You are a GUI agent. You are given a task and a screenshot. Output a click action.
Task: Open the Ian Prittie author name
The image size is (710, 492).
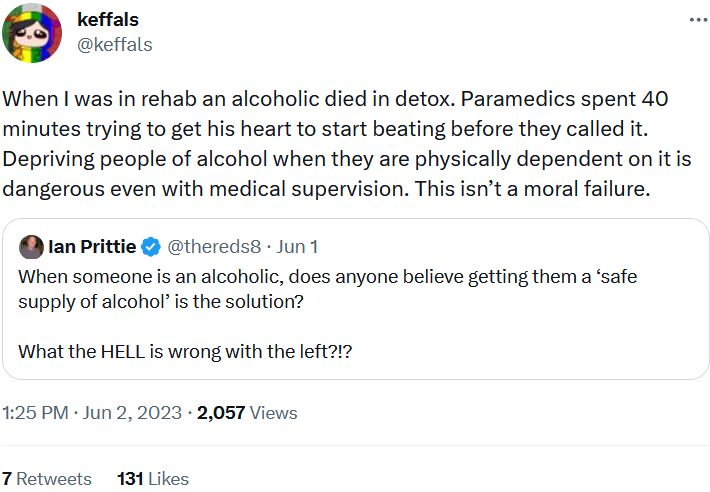coord(93,247)
